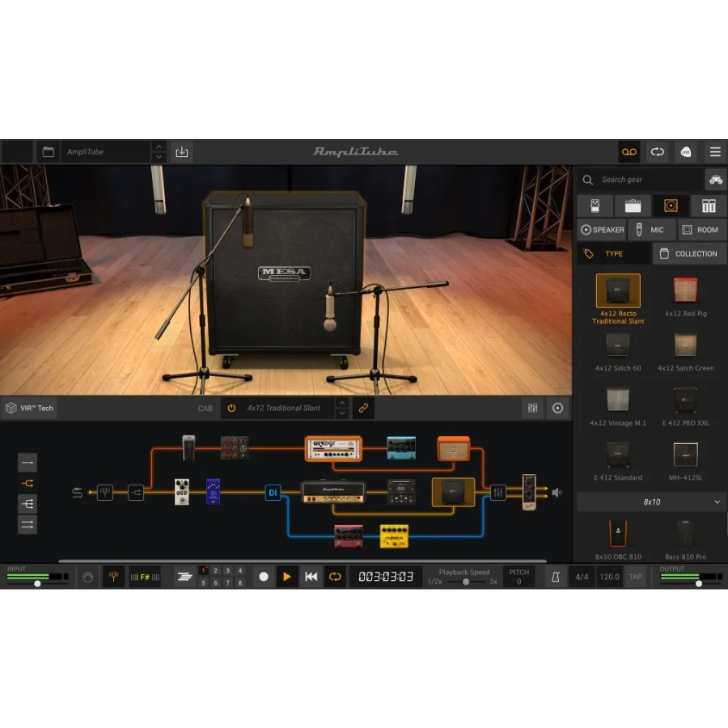Screen dimensions: 728x728
Task: Open the hamburger main menu
Action: pos(715,152)
